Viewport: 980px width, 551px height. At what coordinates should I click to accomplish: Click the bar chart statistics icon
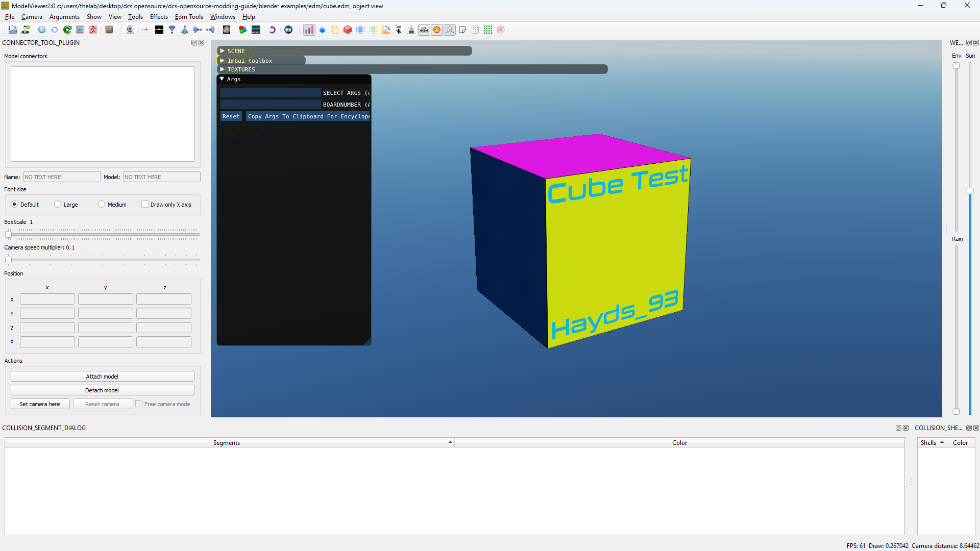coord(309,30)
